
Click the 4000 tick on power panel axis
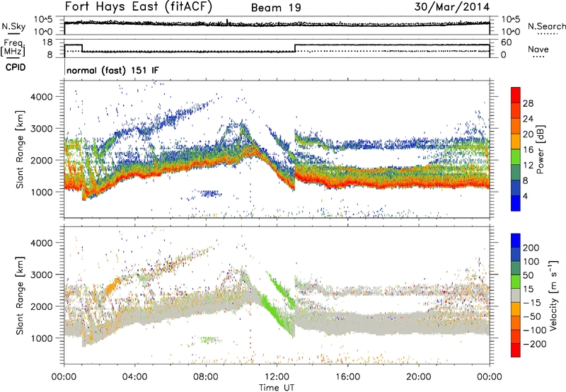(42, 97)
